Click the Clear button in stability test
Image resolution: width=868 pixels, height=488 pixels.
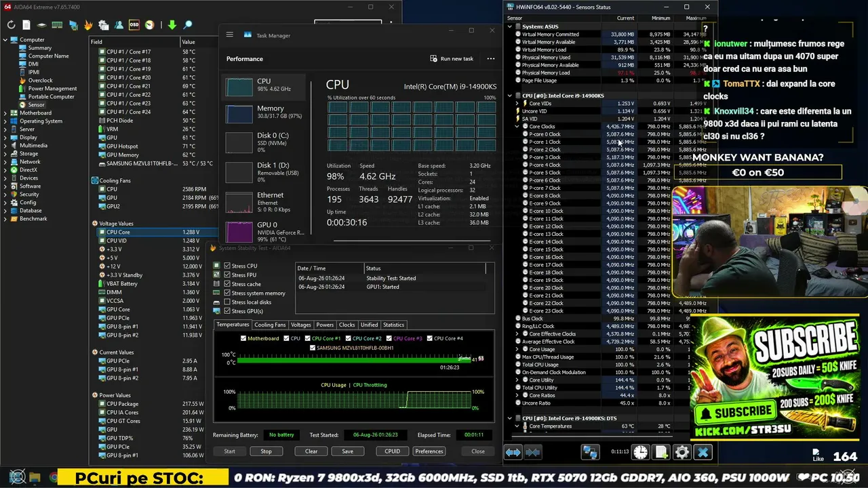point(311,451)
